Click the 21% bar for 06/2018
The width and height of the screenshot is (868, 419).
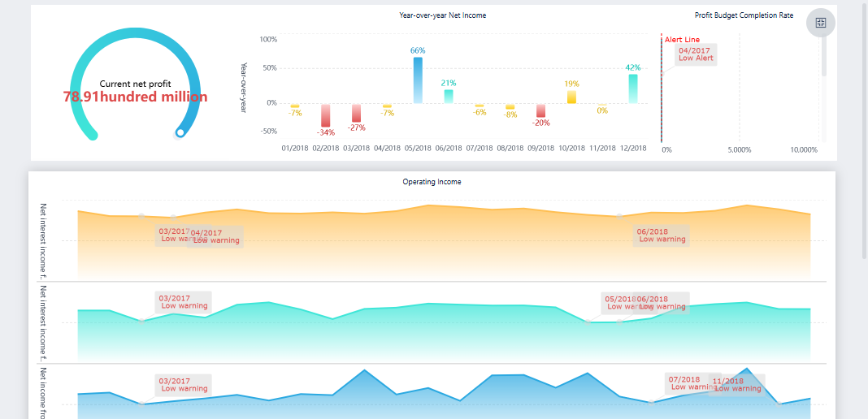click(x=449, y=96)
